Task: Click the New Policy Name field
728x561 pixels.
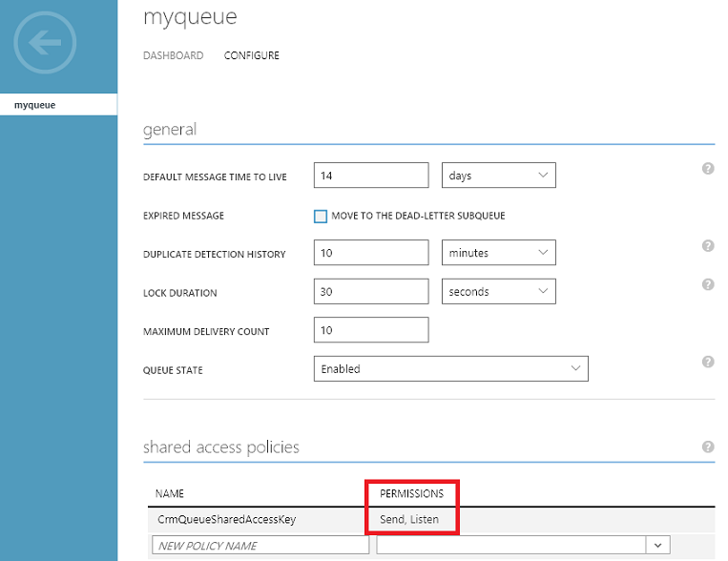Action: coord(260,545)
